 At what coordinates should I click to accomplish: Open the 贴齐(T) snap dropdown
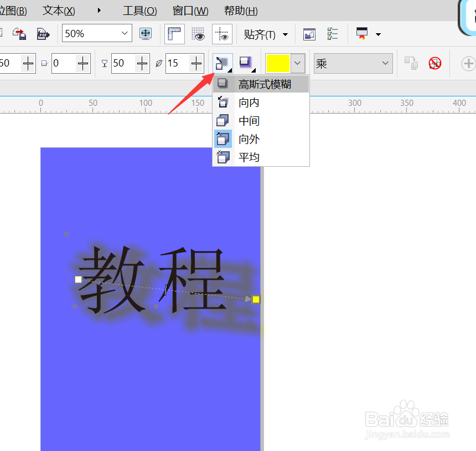[x=266, y=34]
